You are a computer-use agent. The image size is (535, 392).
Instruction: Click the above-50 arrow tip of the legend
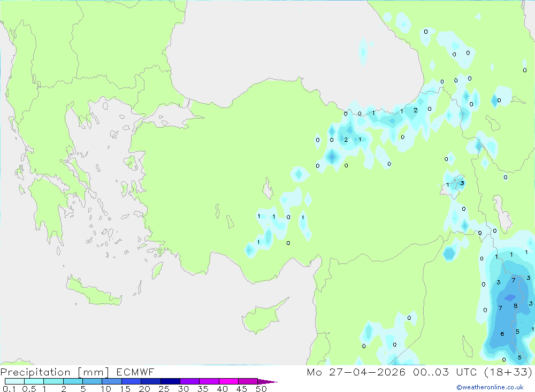click(267, 381)
